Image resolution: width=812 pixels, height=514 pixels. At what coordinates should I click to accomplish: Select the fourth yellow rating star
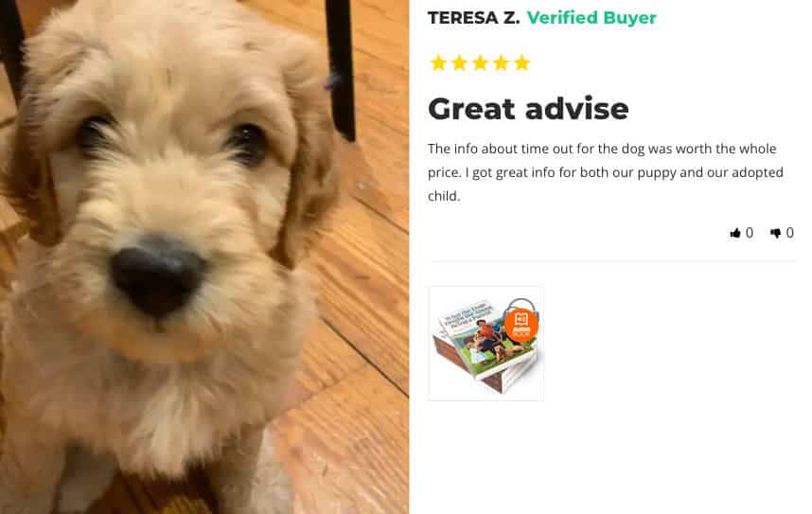[x=501, y=62]
